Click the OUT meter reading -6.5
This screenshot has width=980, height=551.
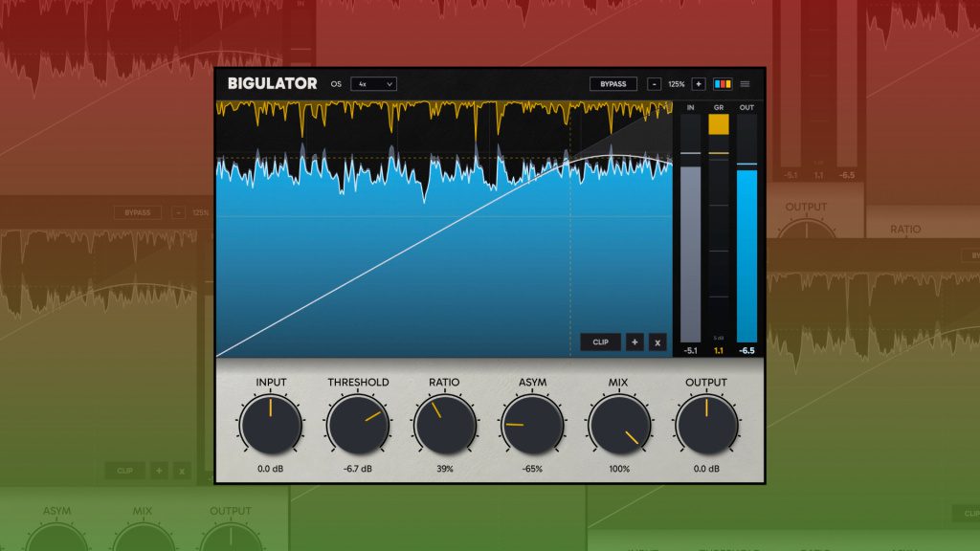tap(746, 350)
